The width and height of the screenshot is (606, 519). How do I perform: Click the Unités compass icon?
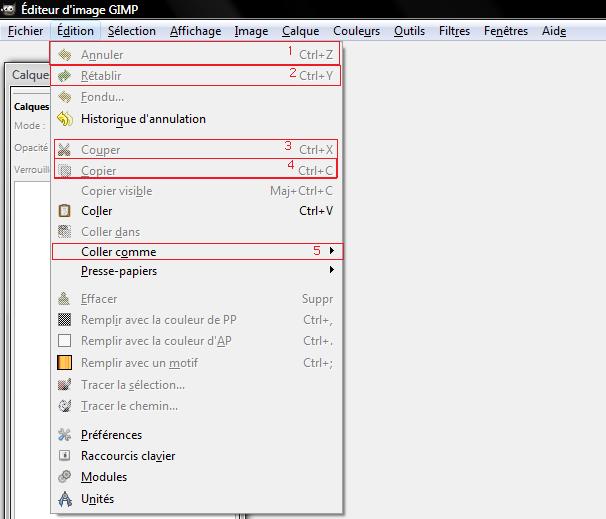click(65, 499)
